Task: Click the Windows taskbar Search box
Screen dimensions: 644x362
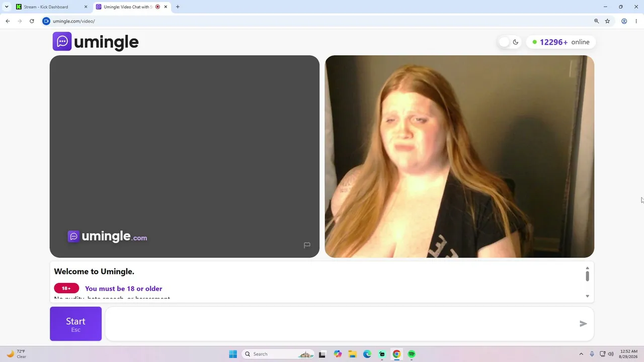Action: coord(278,354)
